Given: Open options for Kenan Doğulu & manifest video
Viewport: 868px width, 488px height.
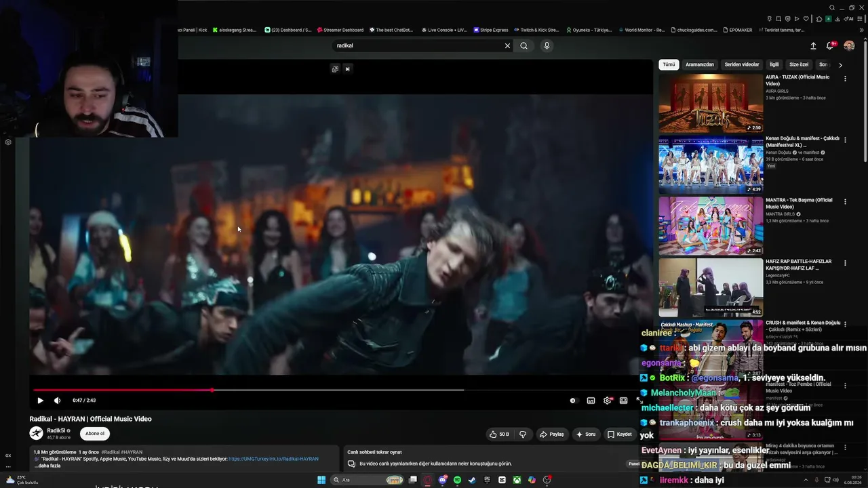Looking at the screenshot, I should click(845, 140).
